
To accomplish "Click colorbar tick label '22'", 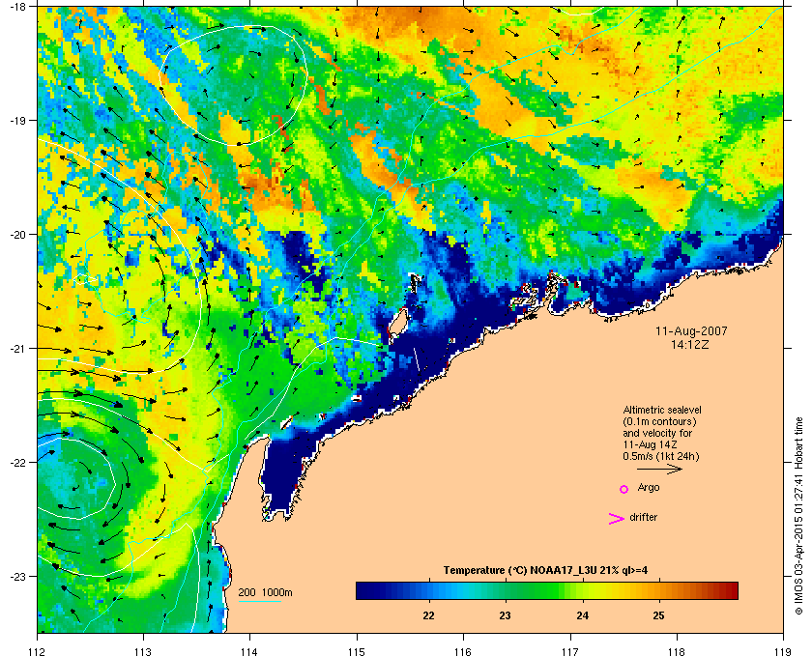I will 428,615.
